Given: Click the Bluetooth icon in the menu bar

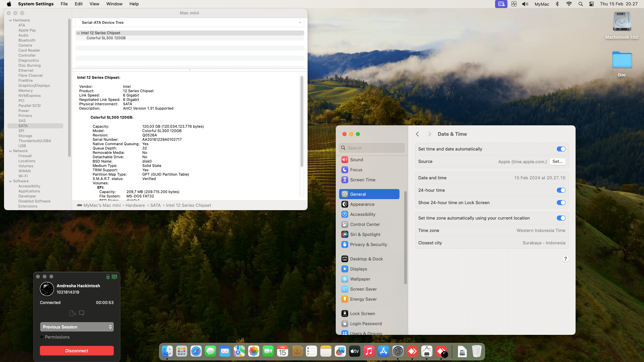Looking at the screenshot, I should click(x=557, y=4).
